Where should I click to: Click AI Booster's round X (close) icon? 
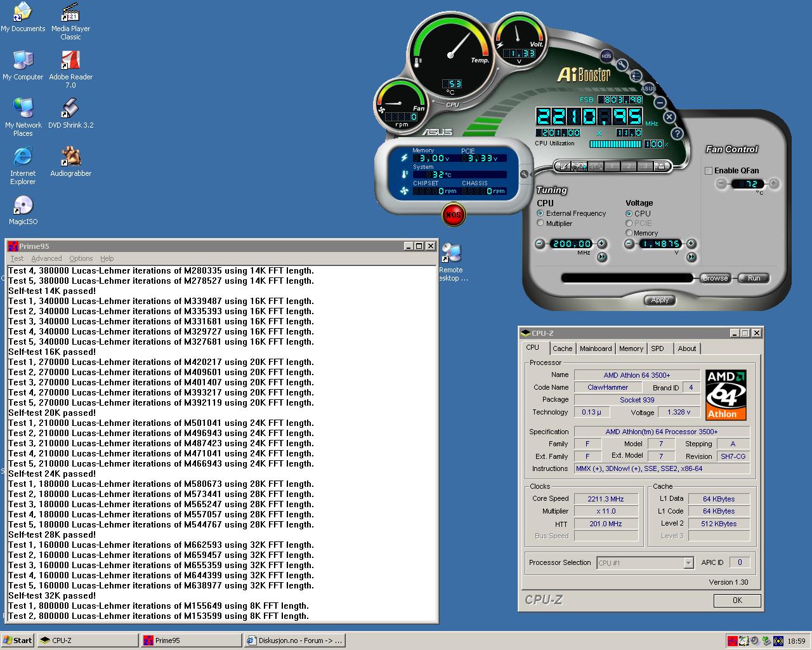point(669,117)
